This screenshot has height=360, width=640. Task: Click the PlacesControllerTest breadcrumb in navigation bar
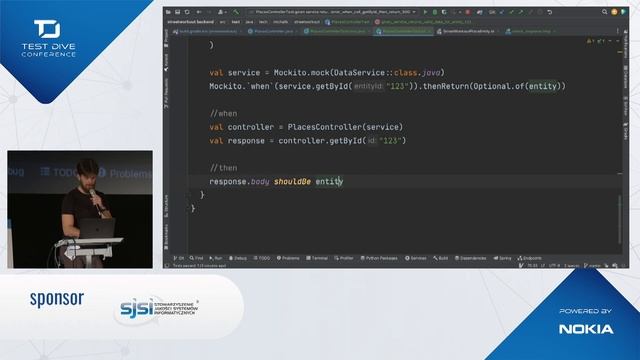click(347, 22)
